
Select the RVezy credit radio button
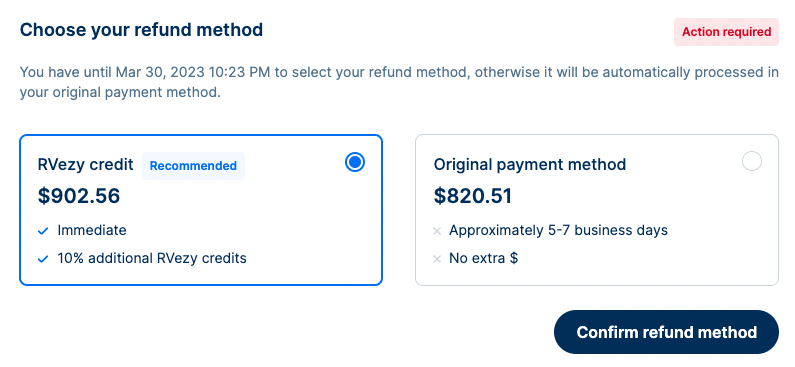click(x=355, y=162)
